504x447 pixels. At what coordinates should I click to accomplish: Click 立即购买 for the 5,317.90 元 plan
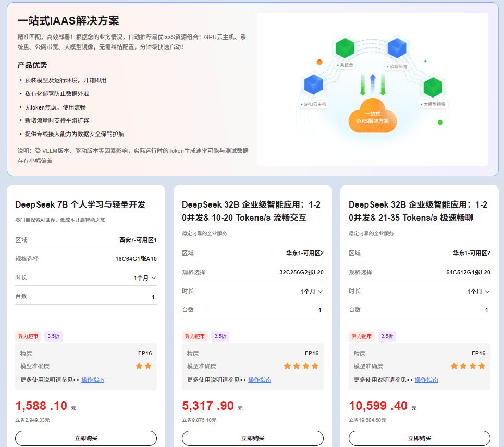(253, 438)
